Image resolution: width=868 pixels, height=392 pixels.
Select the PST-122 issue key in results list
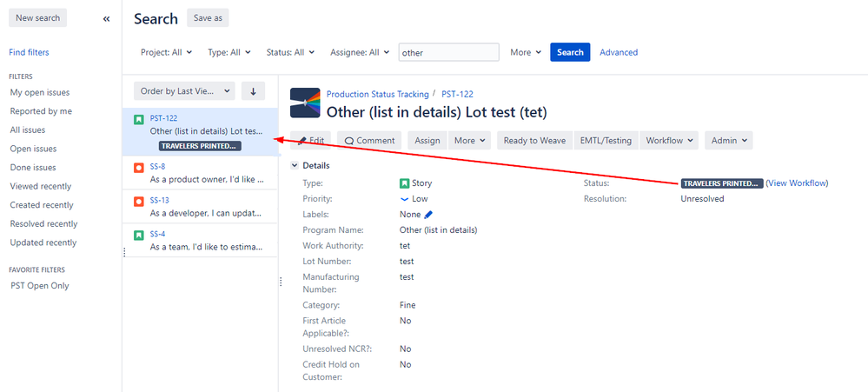[163, 118]
